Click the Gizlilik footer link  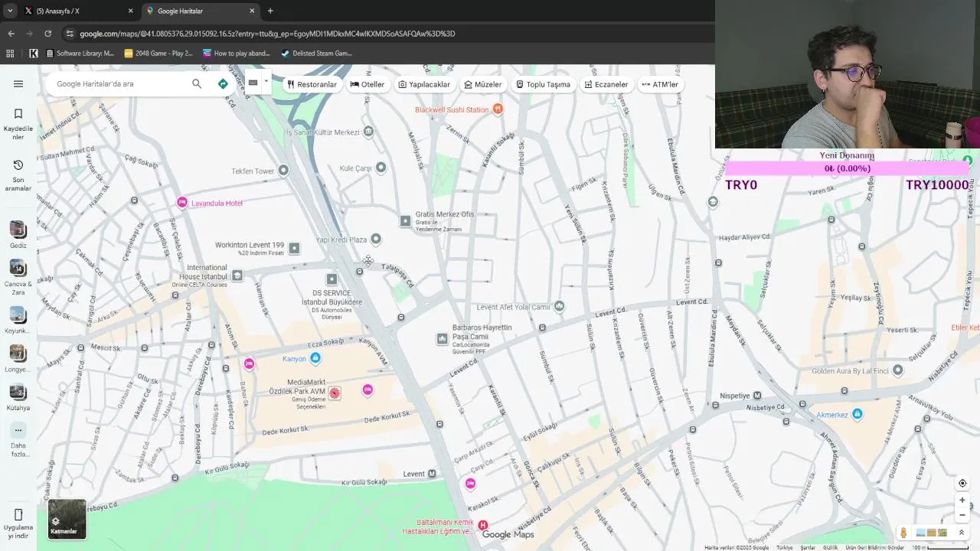(830, 548)
